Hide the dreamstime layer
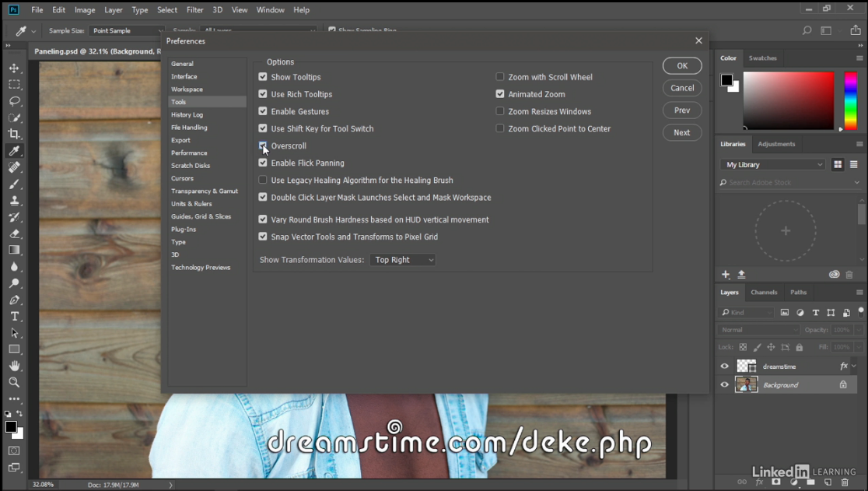The width and height of the screenshot is (868, 491). coord(725,366)
